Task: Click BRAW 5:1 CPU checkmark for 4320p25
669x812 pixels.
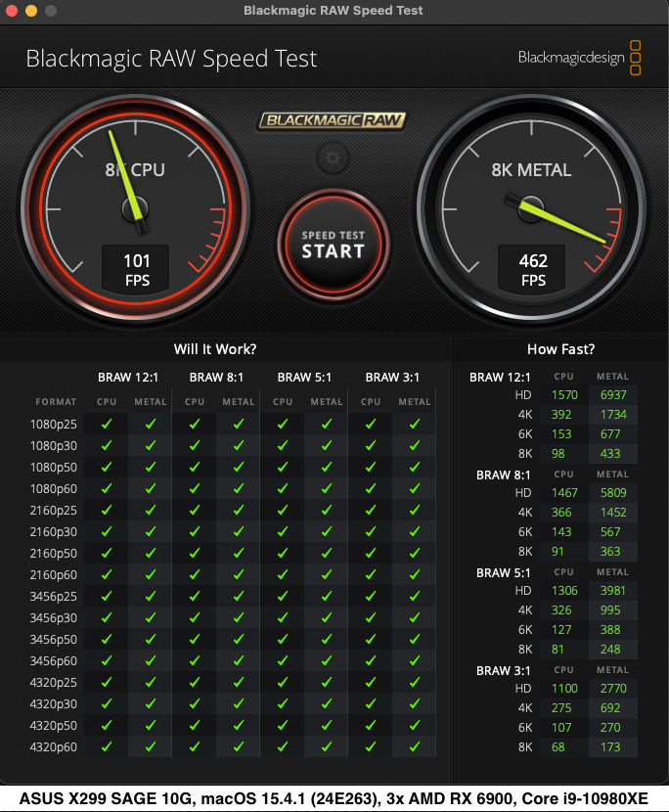Action: tap(283, 683)
